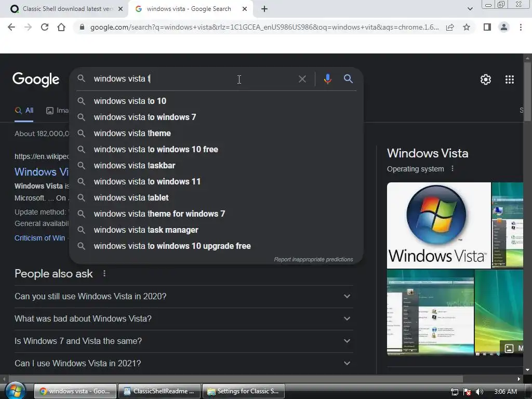Expand 'Is Windows 7 and Vista the same?'
532x399 pixels.
[x=184, y=341]
